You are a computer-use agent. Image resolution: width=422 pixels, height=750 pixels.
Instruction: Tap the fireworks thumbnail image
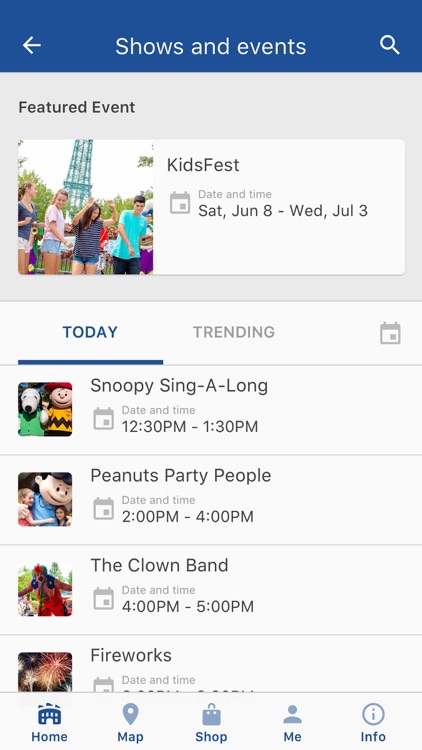pyautogui.click(x=45, y=673)
